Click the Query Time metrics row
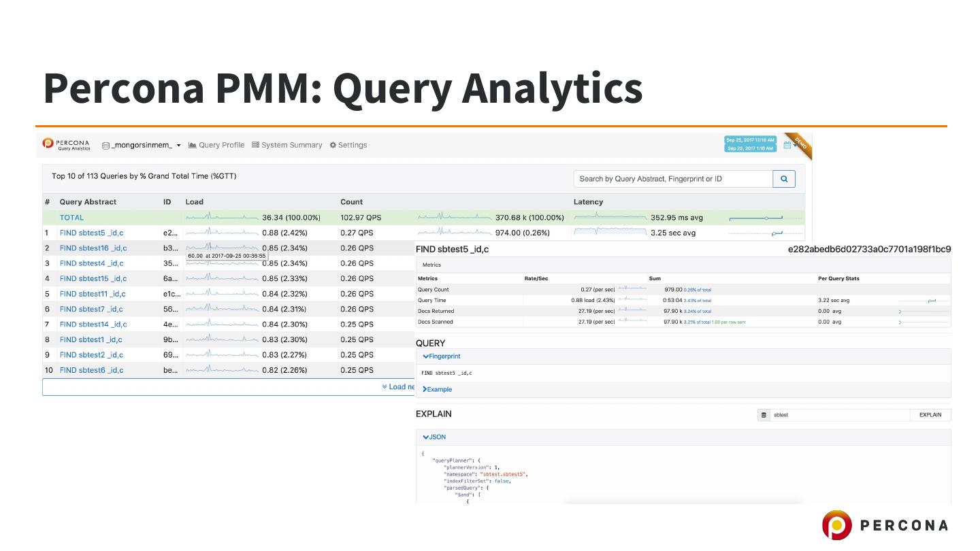This screenshot has height=551, width=980. [x=683, y=301]
